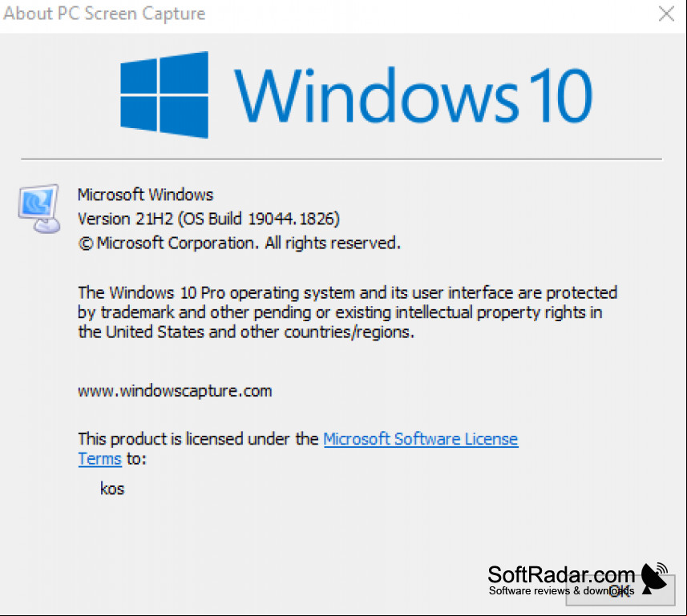
Task: Click the Version 21H2 build line
Action: pos(208,219)
